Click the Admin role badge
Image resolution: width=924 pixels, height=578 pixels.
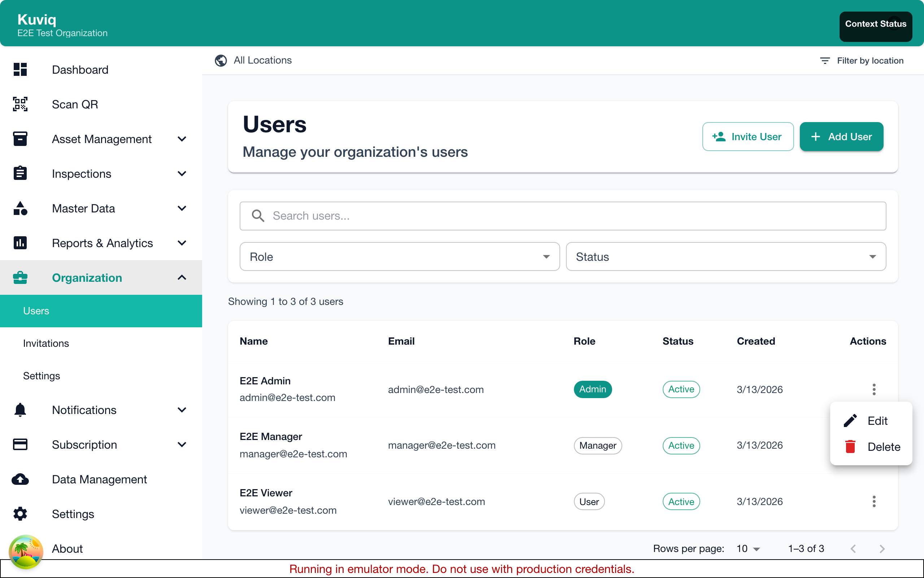point(593,389)
